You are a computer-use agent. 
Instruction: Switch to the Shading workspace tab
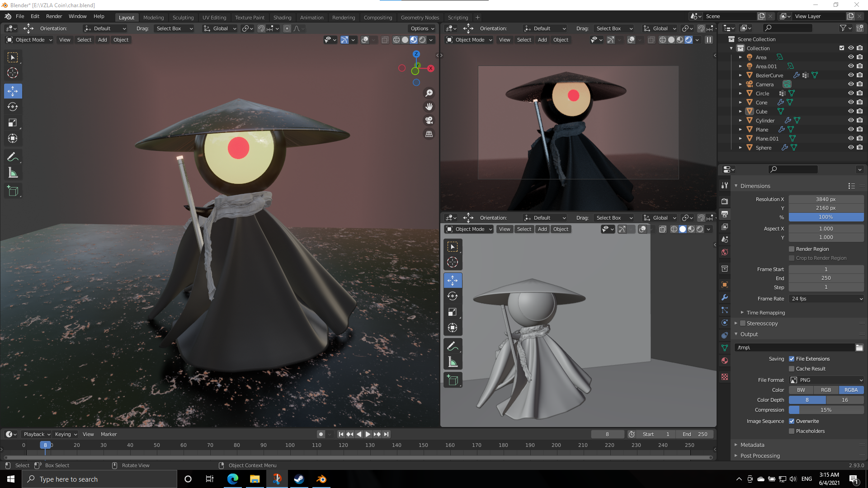(282, 18)
